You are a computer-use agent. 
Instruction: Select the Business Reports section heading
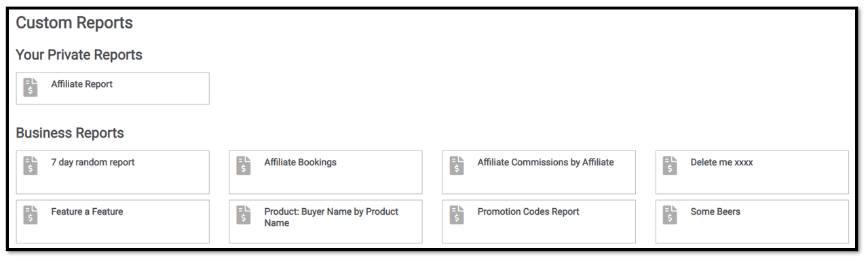pyautogui.click(x=70, y=133)
